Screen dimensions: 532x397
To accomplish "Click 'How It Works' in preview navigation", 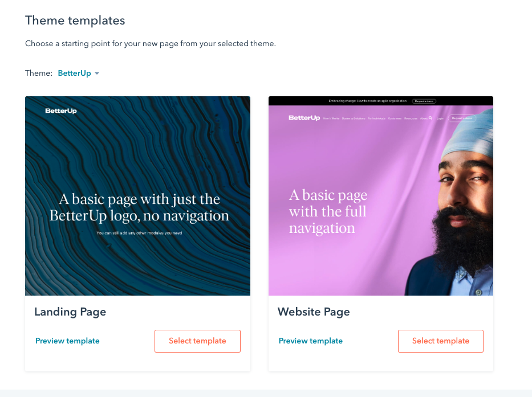I will [x=331, y=118].
